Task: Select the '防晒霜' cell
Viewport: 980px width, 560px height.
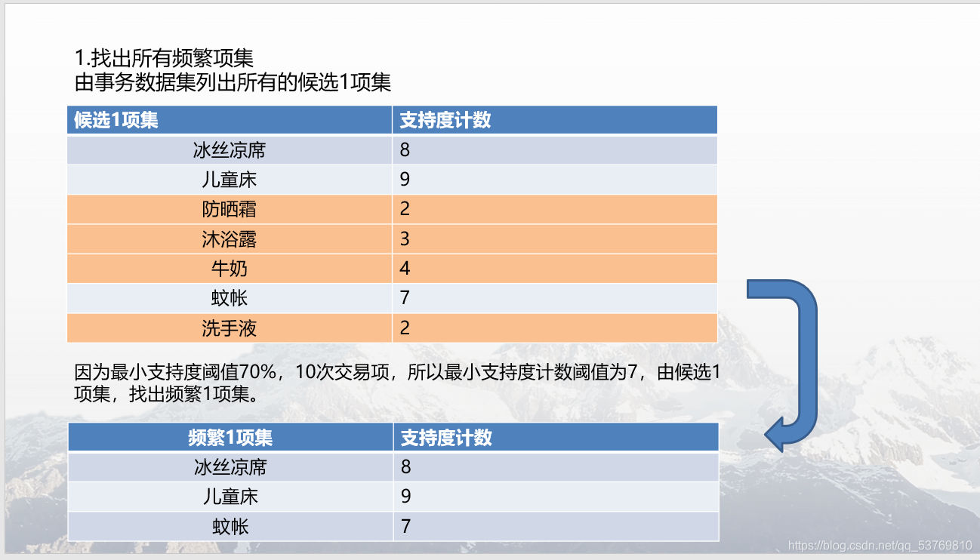Action: (x=230, y=209)
